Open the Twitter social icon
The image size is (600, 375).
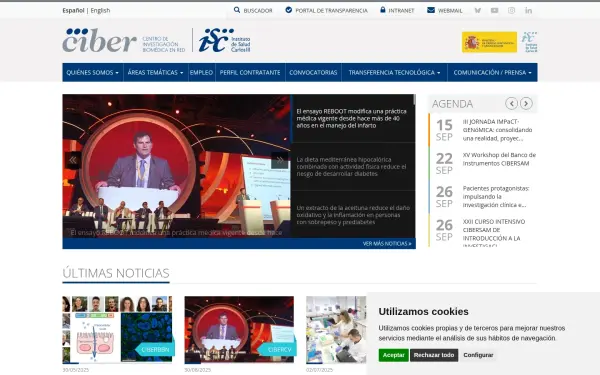478,10
